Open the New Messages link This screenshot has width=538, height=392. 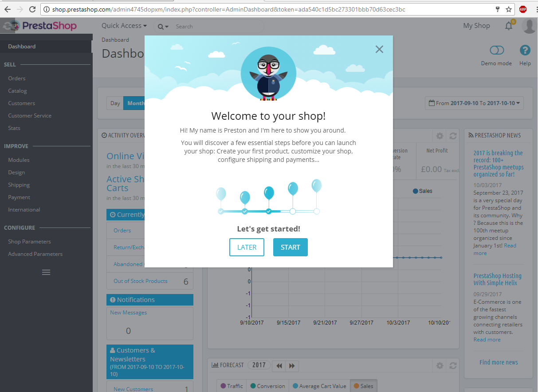tap(129, 313)
